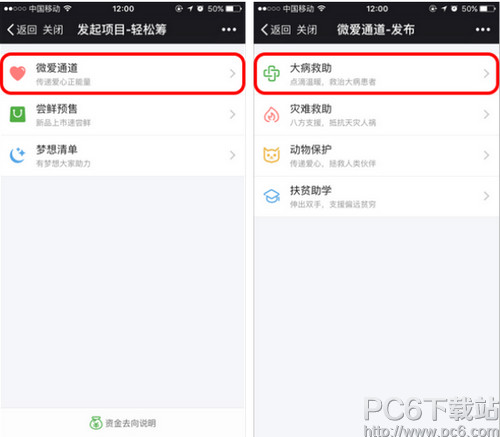
Task: Expand the 动物保护 row chevron
Action: click(487, 155)
